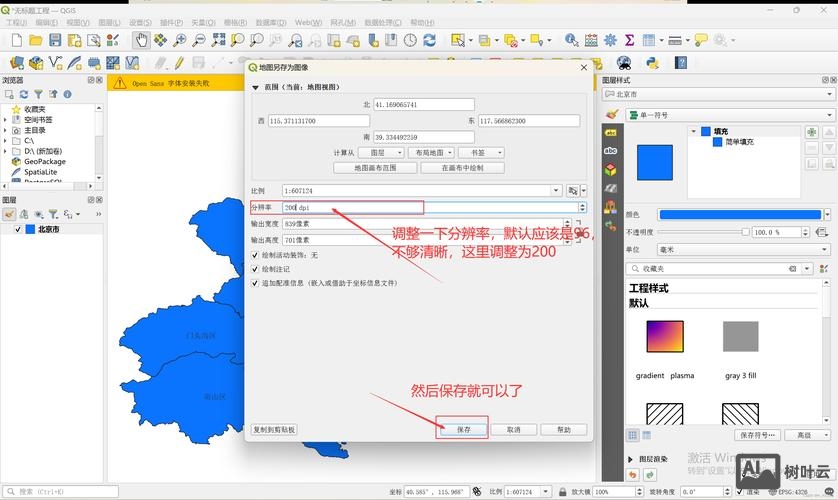Image resolution: width=838 pixels, height=500 pixels.
Task: Click the Refresh map icon
Action: click(x=429, y=40)
